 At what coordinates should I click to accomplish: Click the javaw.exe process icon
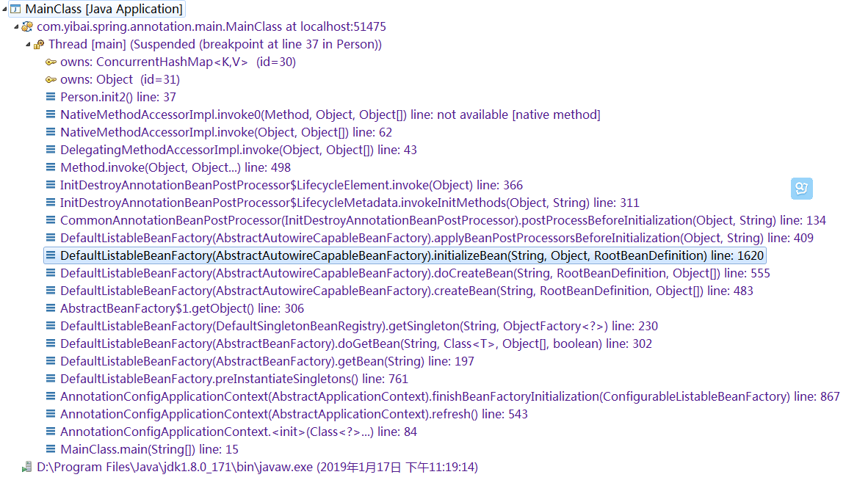coord(27,468)
